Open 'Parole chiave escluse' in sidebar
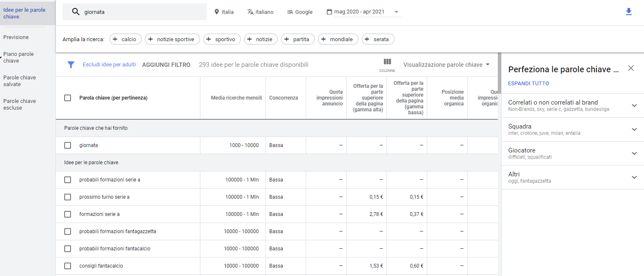The width and height of the screenshot is (644, 276). pos(20,104)
